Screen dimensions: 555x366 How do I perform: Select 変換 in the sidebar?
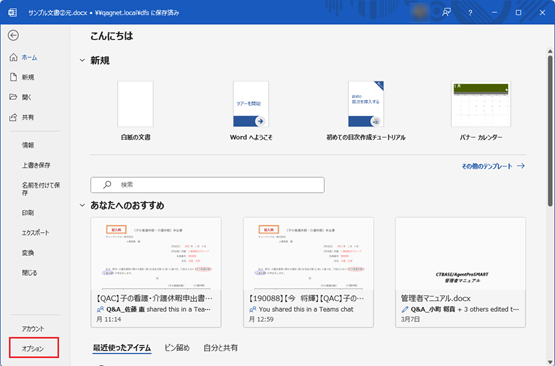click(x=28, y=253)
